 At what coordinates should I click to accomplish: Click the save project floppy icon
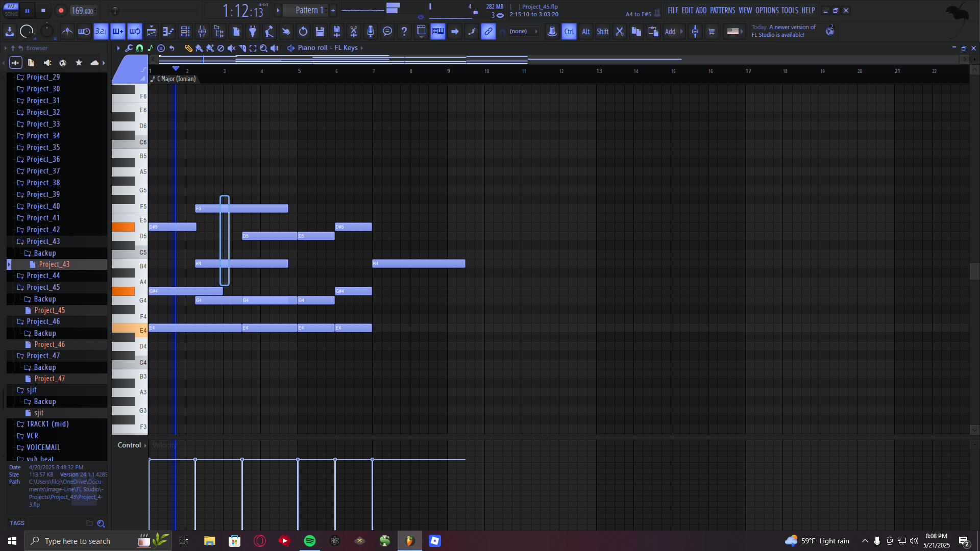click(320, 32)
